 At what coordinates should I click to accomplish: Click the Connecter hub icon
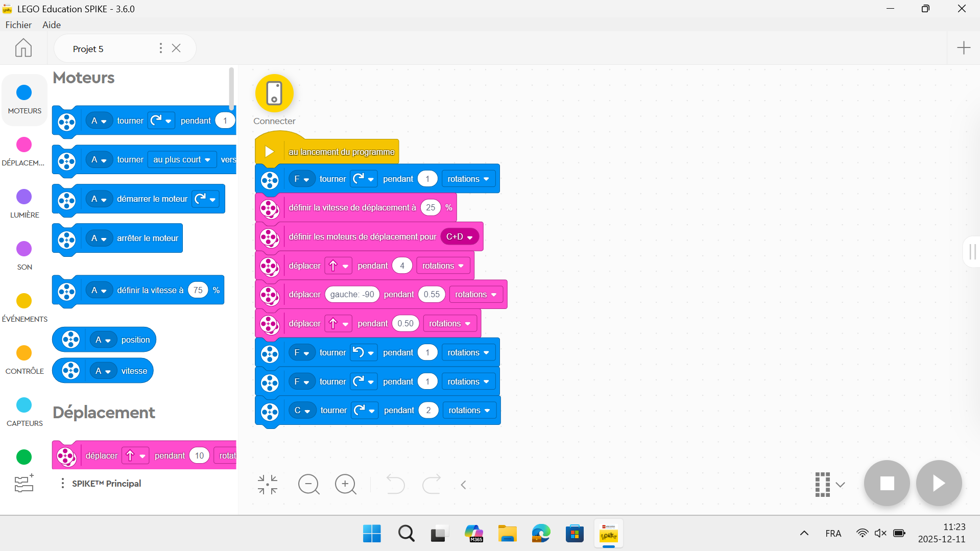(x=274, y=93)
